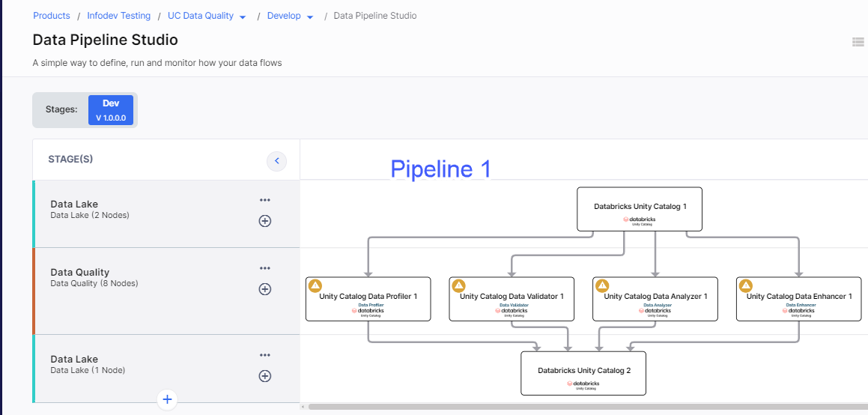This screenshot has width=868, height=415.
Task: Select the Unity Catalog Data Enhancer 1 node
Action: [x=799, y=299]
